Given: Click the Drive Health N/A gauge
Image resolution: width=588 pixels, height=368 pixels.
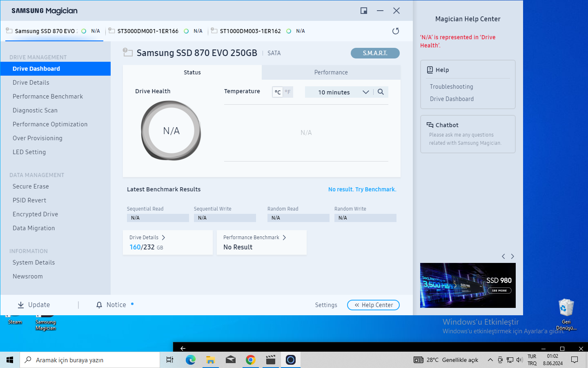Looking at the screenshot, I should click(171, 131).
